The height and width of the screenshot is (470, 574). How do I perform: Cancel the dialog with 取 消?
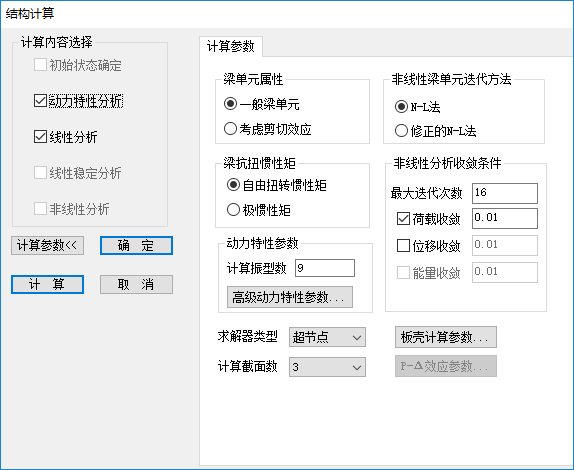coord(136,284)
